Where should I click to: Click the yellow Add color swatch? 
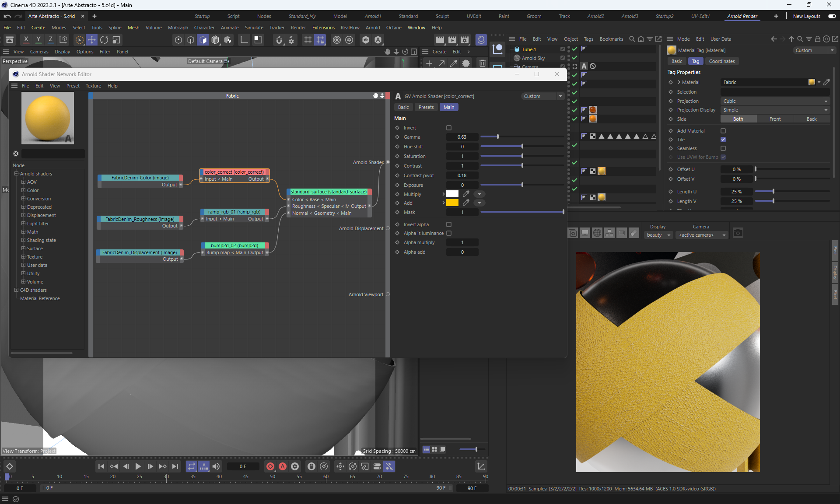click(452, 203)
